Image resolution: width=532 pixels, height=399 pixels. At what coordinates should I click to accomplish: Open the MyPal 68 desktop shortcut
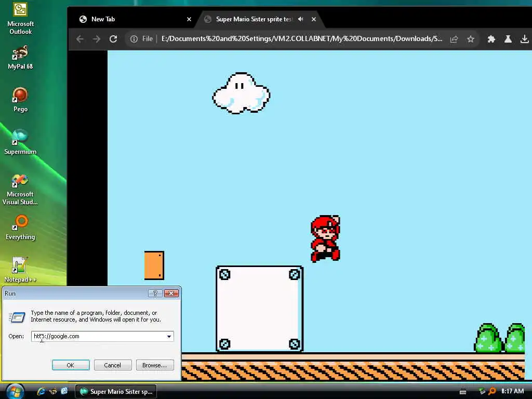pos(20,57)
